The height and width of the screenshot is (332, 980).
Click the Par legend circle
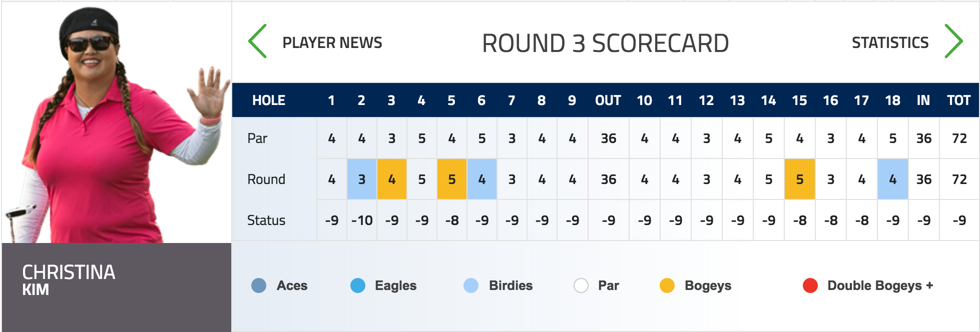(x=581, y=285)
